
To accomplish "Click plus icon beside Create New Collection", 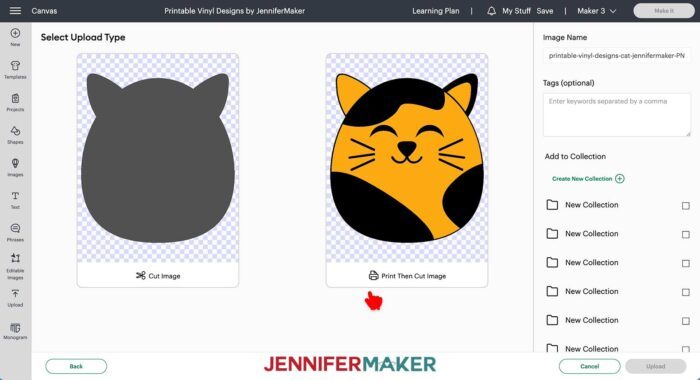I will click(x=620, y=179).
